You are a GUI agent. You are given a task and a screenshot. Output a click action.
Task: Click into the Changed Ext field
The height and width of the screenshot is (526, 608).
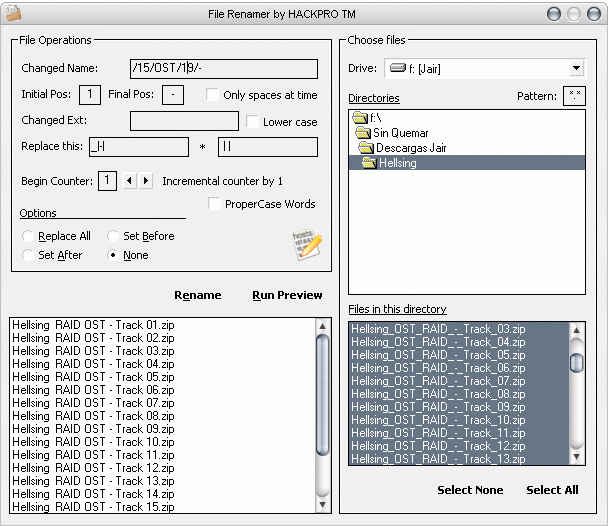[x=184, y=121]
